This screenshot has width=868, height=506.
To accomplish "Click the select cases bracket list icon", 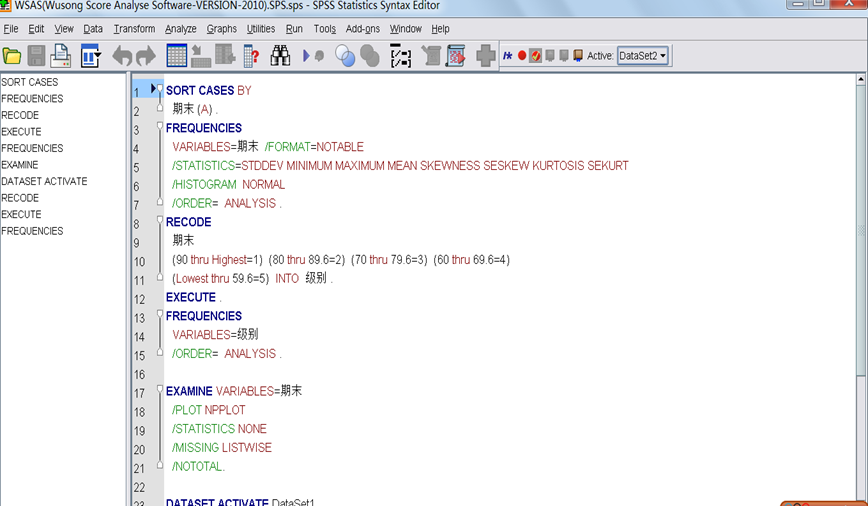I will (x=400, y=56).
